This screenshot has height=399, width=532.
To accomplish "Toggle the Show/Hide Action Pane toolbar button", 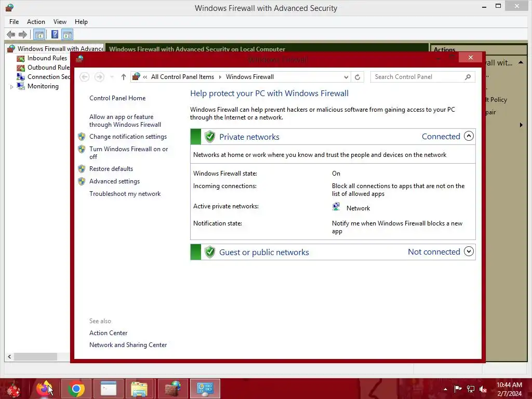I will click(68, 34).
